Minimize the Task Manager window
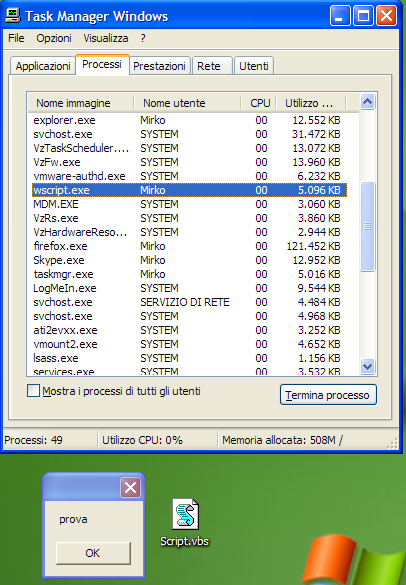 (340, 16)
